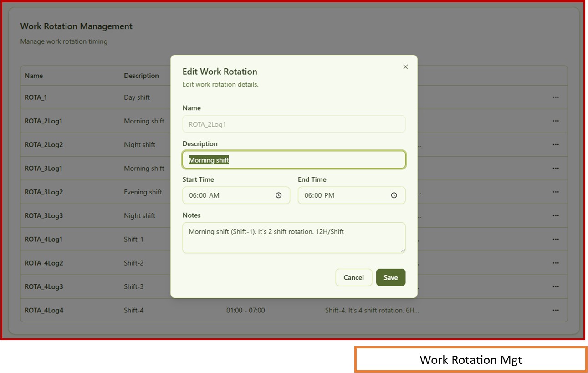Click the Start Time 06:00 AM value
This screenshot has width=588, height=373.
(x=205, y=195)
